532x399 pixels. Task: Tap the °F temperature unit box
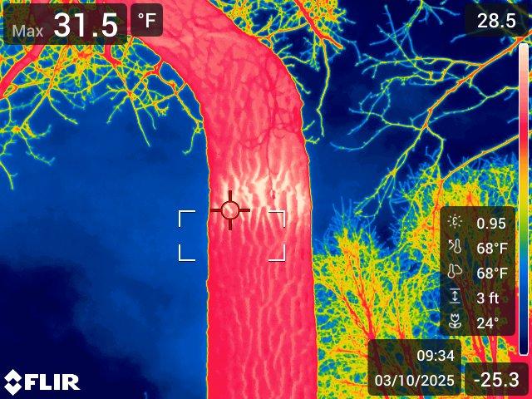coord(146,20)
